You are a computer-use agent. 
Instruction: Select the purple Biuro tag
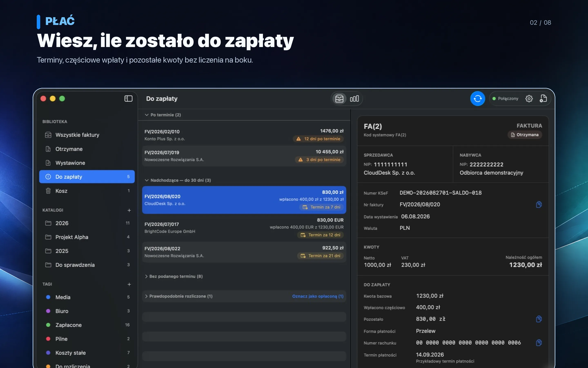(87, 311)
